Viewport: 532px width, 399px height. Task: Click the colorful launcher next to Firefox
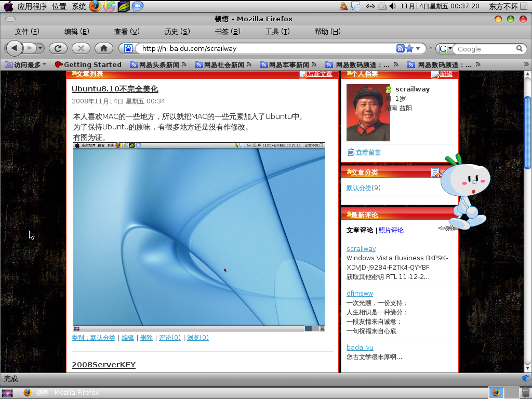click(109, 6)
